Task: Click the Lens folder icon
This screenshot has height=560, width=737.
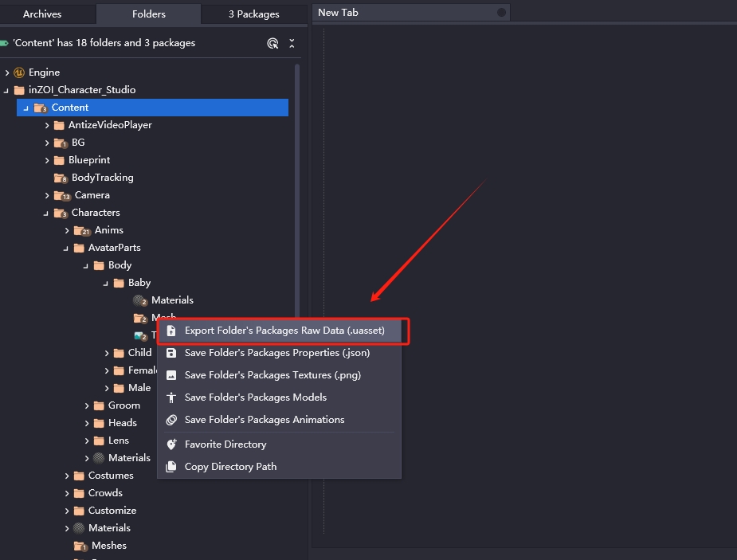Action: pyautogui.click(x=99, y=441)
